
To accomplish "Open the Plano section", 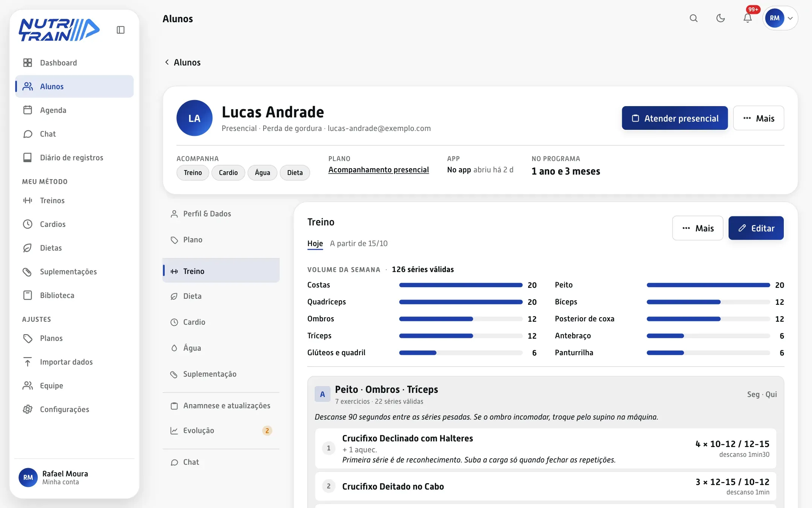I will coord(221,240).
